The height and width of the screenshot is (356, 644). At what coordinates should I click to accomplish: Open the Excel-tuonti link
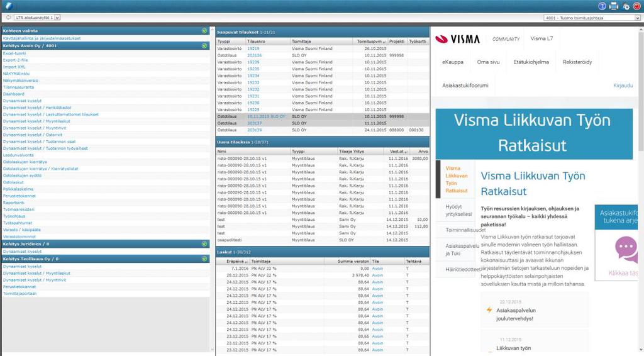(x=14, y=53)
